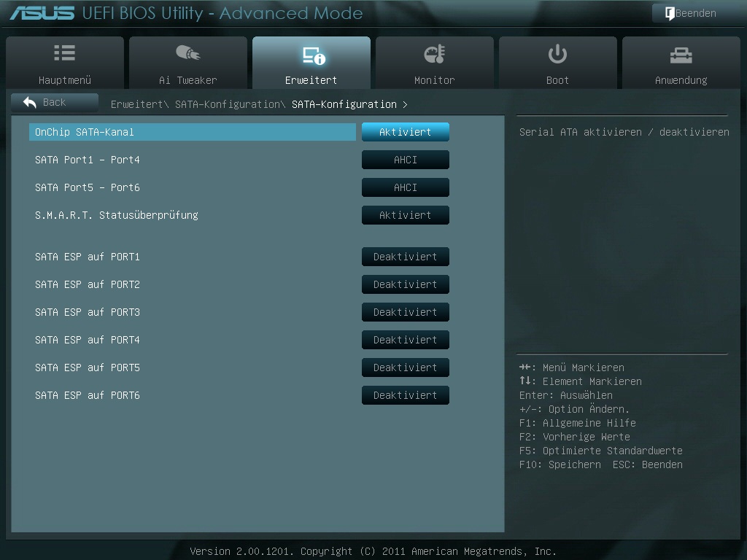Change SATA ESP auf PORT4 value
The width and height of the screenshot is (747, 560).
[406, 340]
